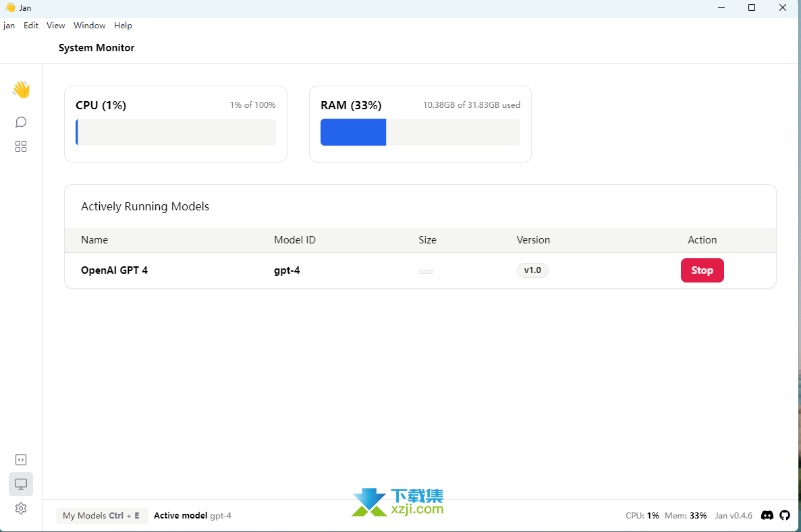Open the Edit menu

click(30, 26)
